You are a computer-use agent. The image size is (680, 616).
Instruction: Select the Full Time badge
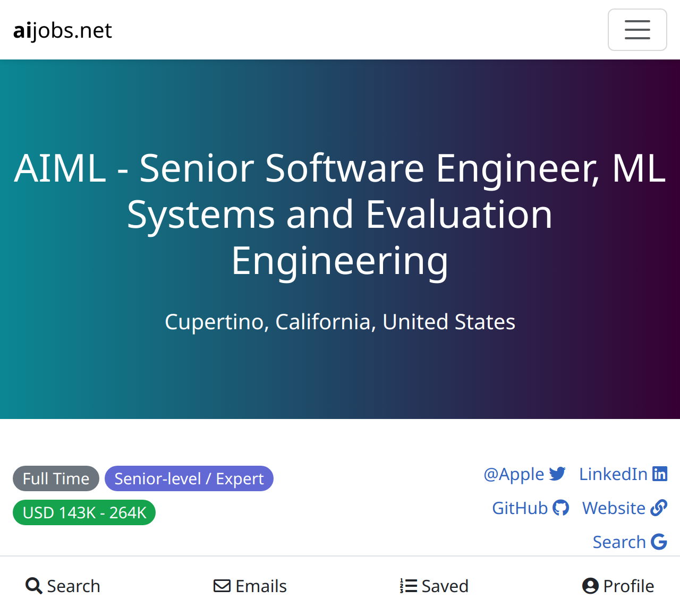point(56,478)
